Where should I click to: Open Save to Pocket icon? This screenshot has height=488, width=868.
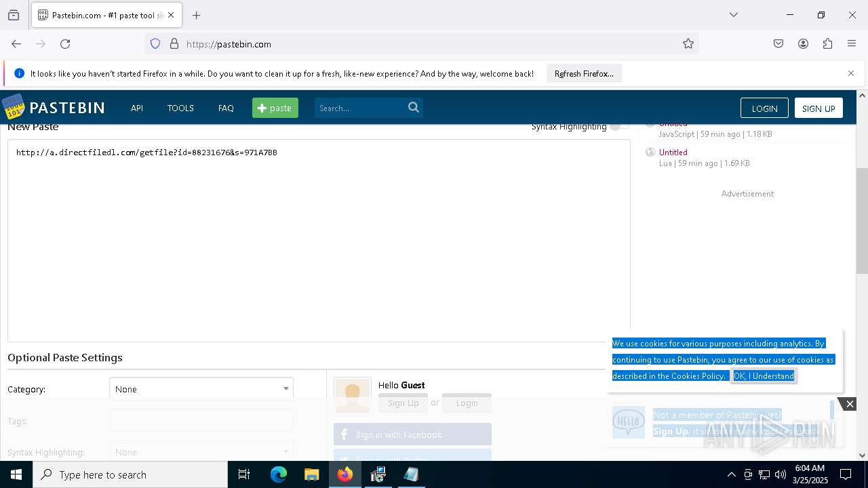pyautogui.click(x=778, y=43)
